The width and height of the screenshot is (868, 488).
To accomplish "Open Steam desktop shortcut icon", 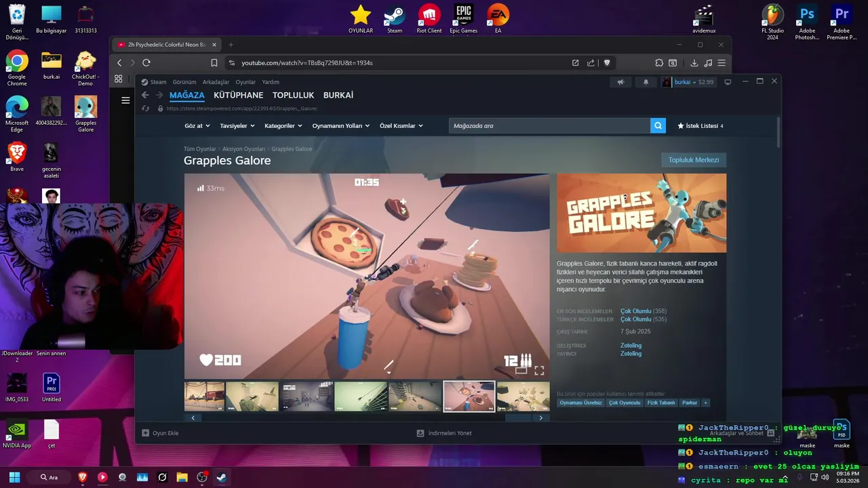I will click(x=395, y=19).
